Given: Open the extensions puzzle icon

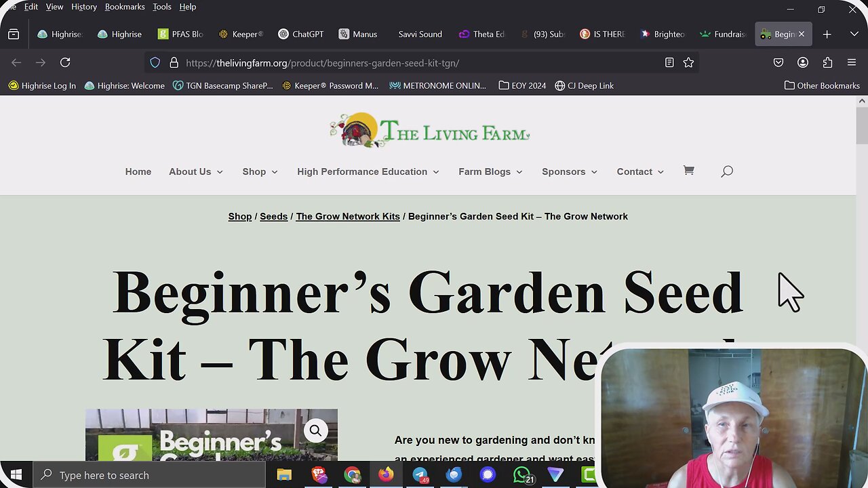Looking at the screenshot, I should click(x=827, y=62).
